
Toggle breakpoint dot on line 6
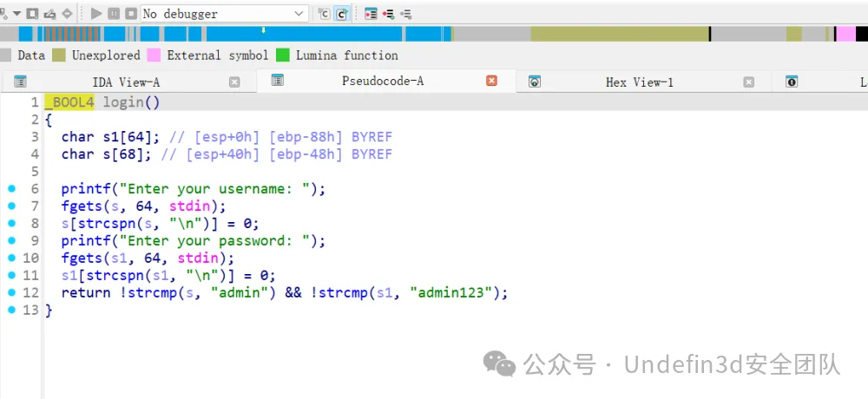(x=11, y=189)
